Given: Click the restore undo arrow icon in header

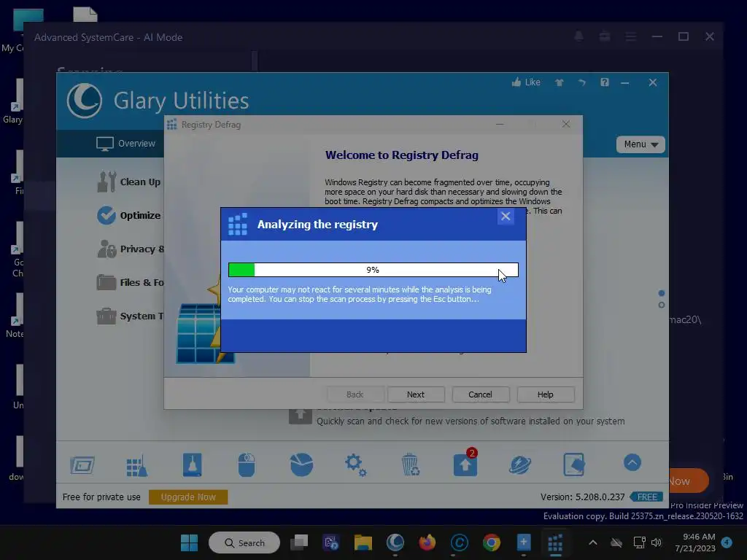Looking at the screenshot, I should [x=581, y=82].
